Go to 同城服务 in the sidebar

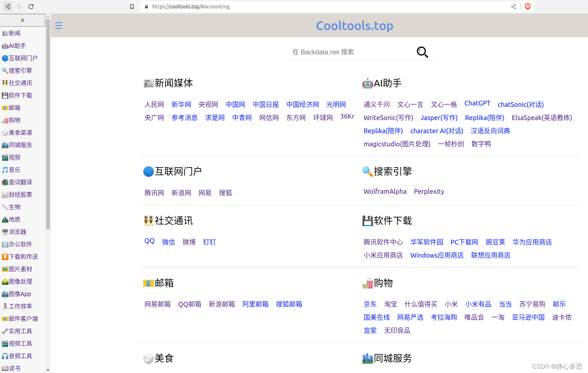click(x=17, y=145)
